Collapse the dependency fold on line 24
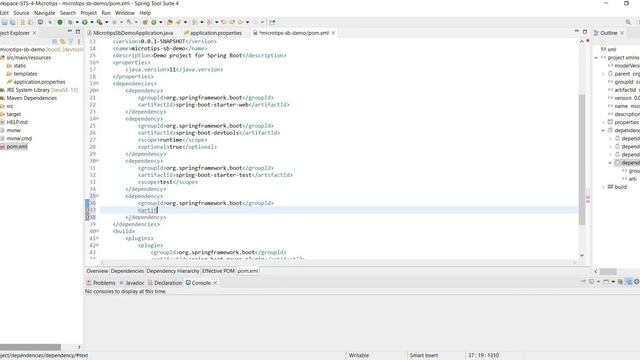 tap(98, 119)
